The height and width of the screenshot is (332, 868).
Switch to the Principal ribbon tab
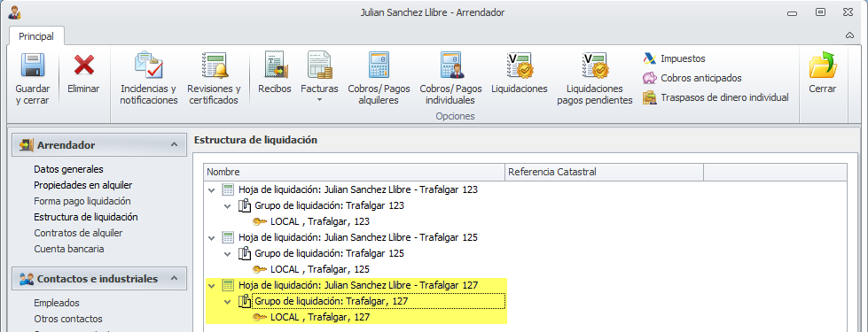36,36
